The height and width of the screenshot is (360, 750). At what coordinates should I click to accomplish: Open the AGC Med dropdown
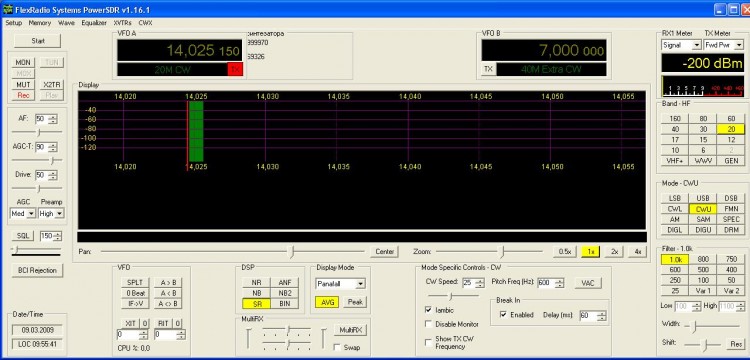point(23,214)
